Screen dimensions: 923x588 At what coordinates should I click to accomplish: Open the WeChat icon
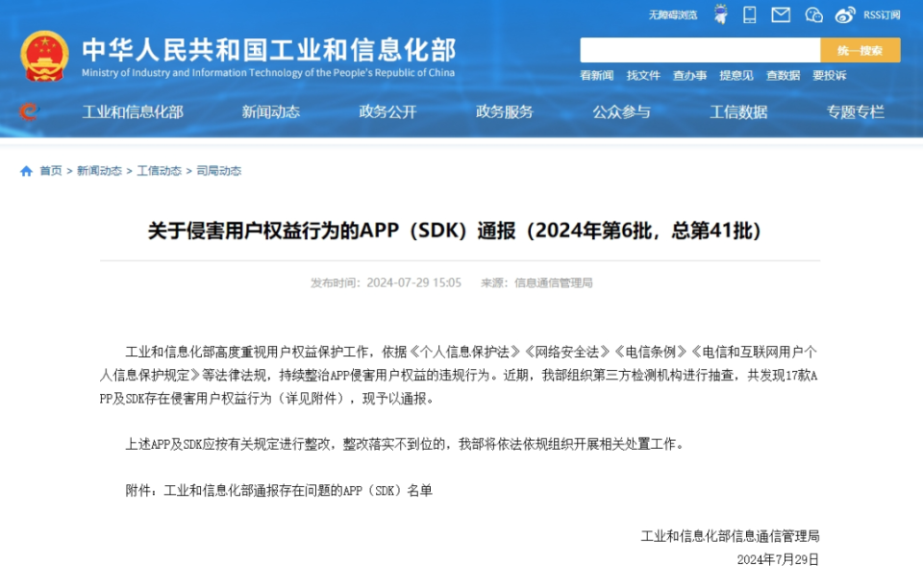click(813, 14)
